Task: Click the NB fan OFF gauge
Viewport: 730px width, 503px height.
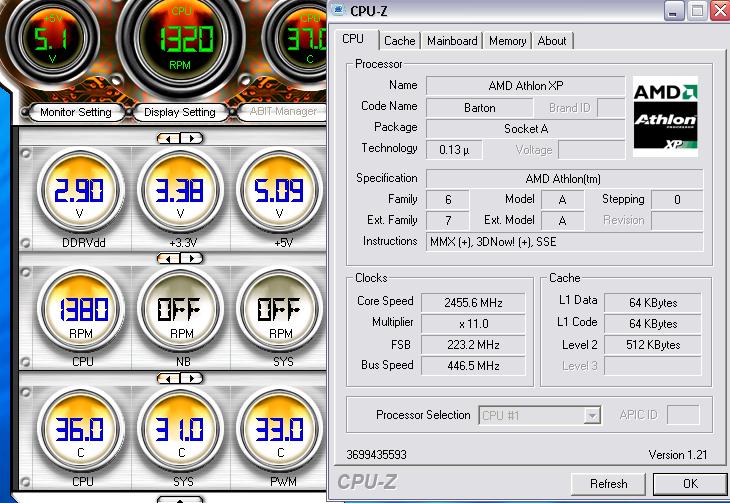Action: 180,310
